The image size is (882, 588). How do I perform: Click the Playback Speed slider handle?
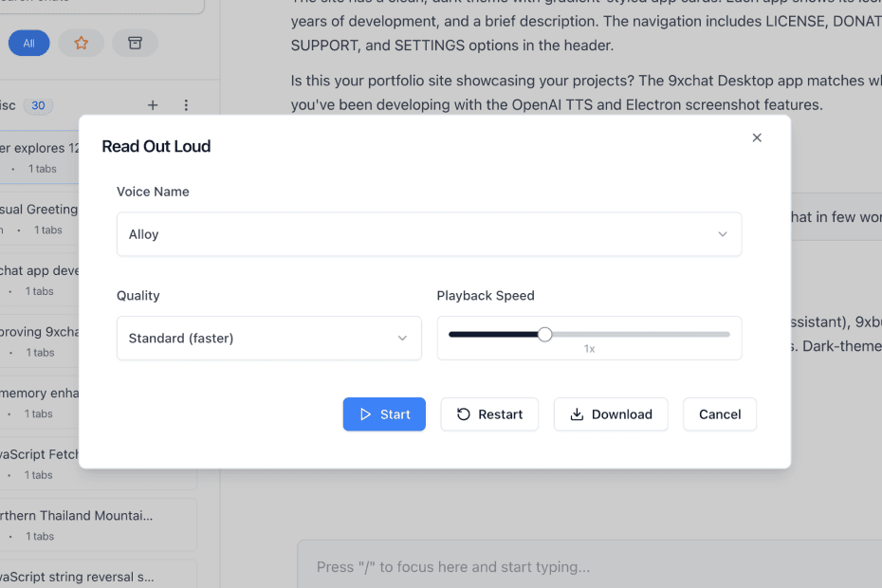544,334
